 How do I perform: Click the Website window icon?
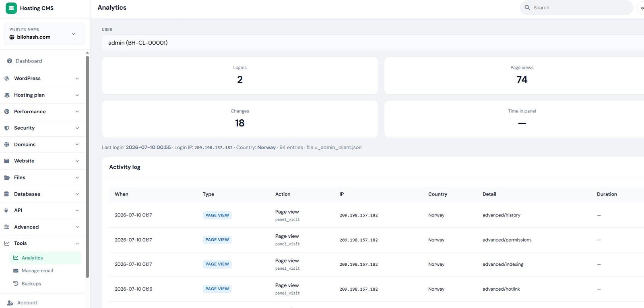point(7,161)
